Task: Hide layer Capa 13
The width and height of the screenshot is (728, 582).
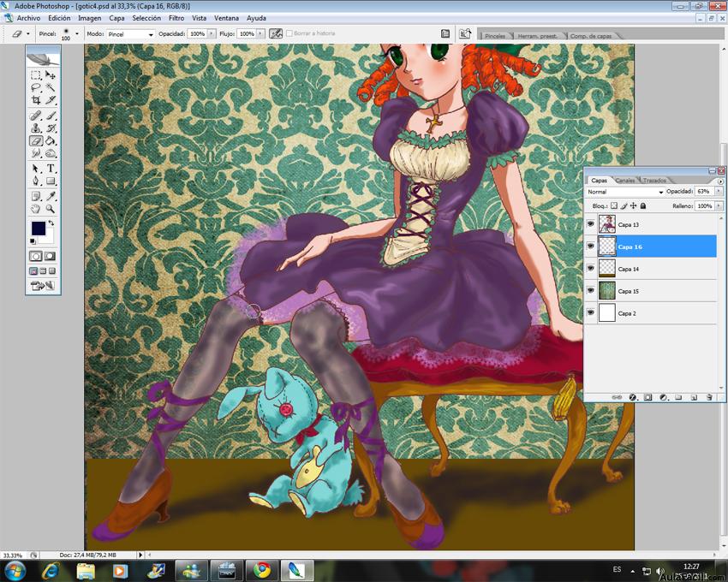Action: click(591, 224)
